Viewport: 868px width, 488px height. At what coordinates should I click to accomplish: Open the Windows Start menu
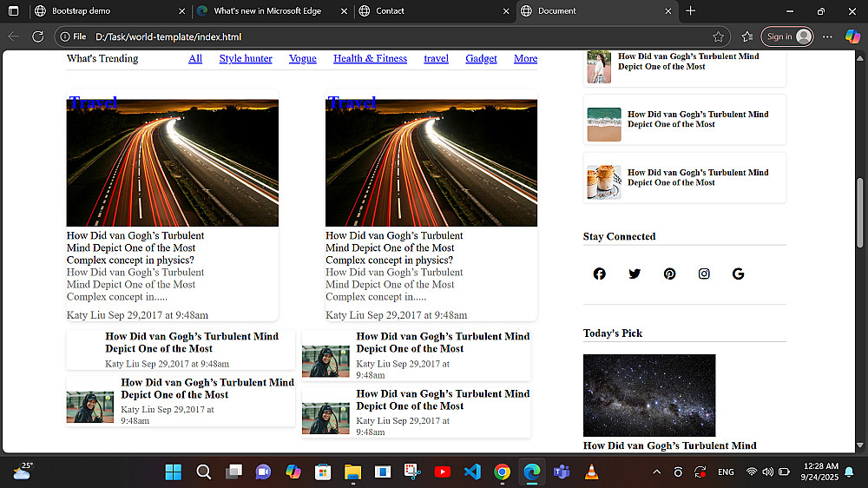[174, 472]
